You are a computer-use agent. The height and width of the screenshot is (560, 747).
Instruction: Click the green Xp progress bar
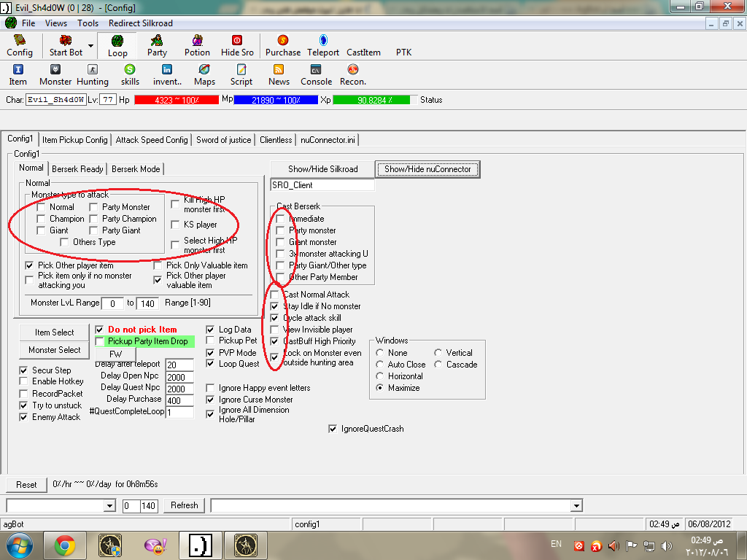click(x=376, y=100)
